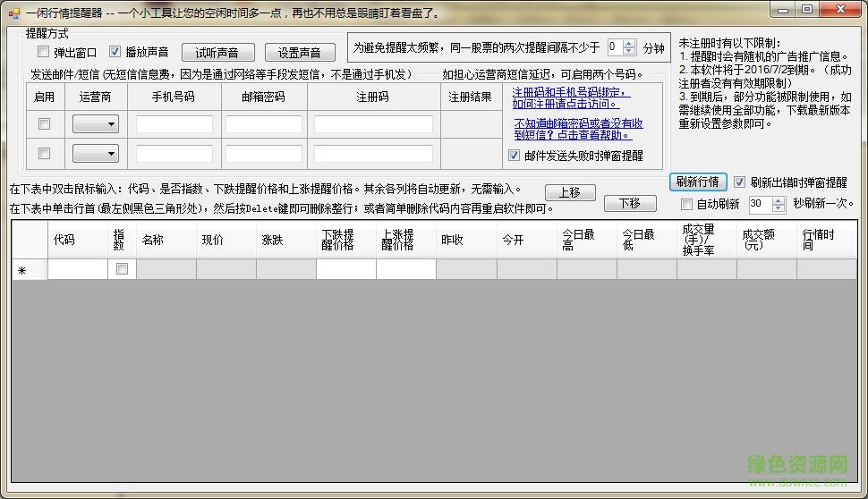Click the second row 注册码 field
The height and width of the screenshot is (499, 868).
(373, 154)
